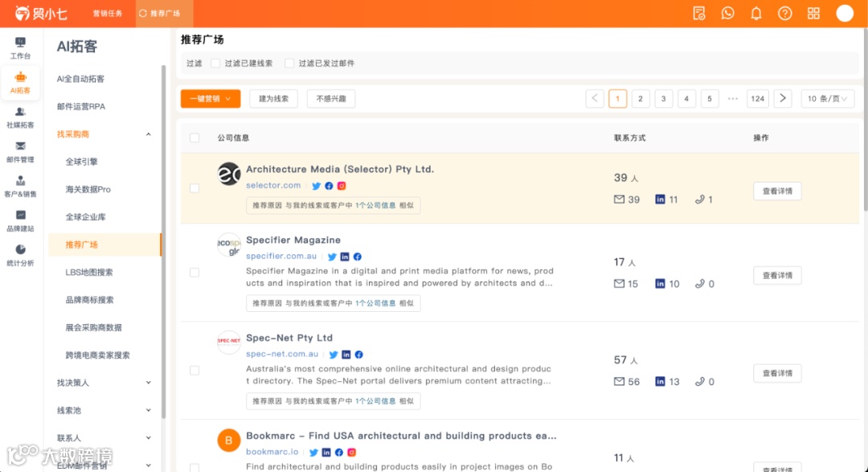The image size is (868, 472).
Task: Select Architecture Media row checkbox
Action: (194, 188)
